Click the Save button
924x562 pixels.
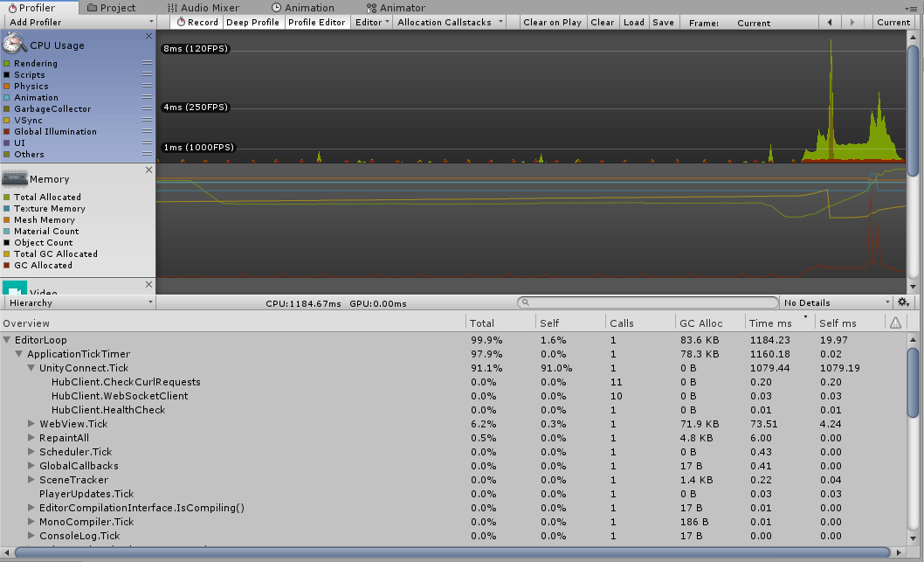[x=663, y=22]
